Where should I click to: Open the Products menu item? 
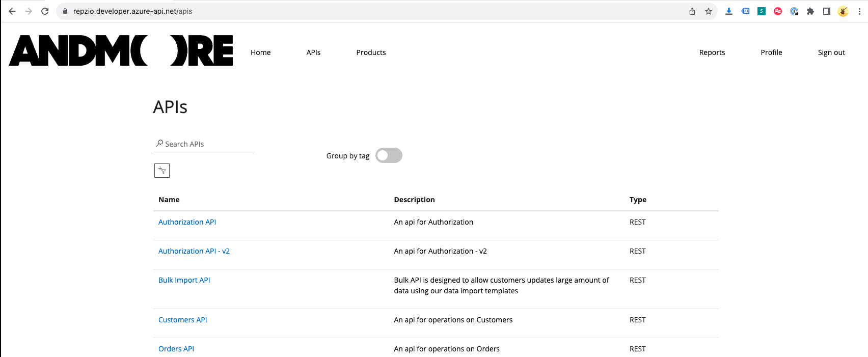371,52
